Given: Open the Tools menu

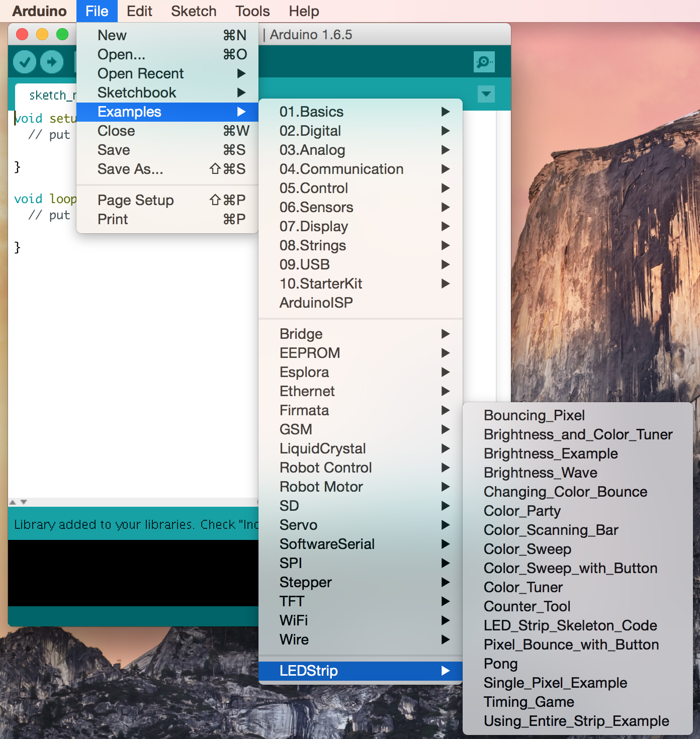Looking at the screenshot, I should point(252,11).
